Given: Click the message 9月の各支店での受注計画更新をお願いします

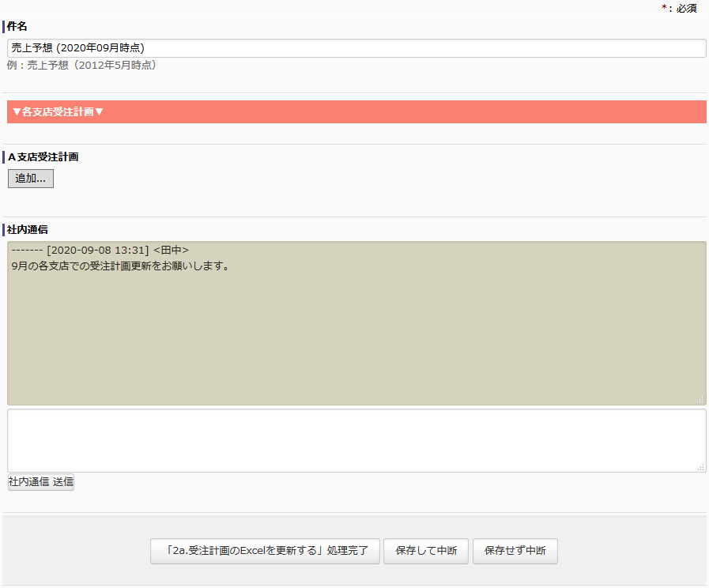Looking at the screenshot, I should (121, 266).
